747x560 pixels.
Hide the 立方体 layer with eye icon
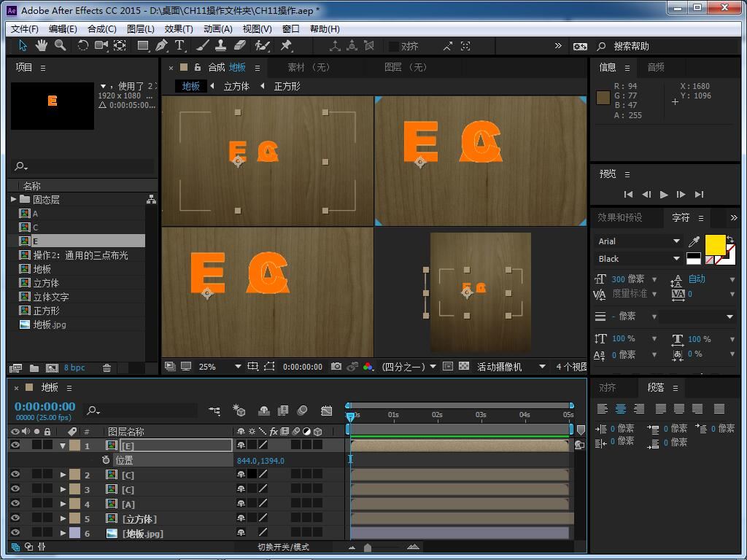tap(15, 518)
